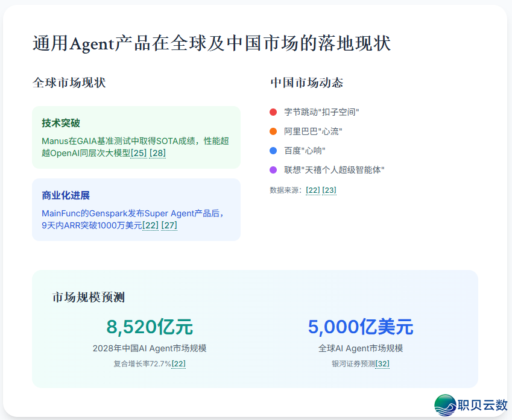Click the 技术突破 card heading
512x420 pixels.
(x=61, y=123)
